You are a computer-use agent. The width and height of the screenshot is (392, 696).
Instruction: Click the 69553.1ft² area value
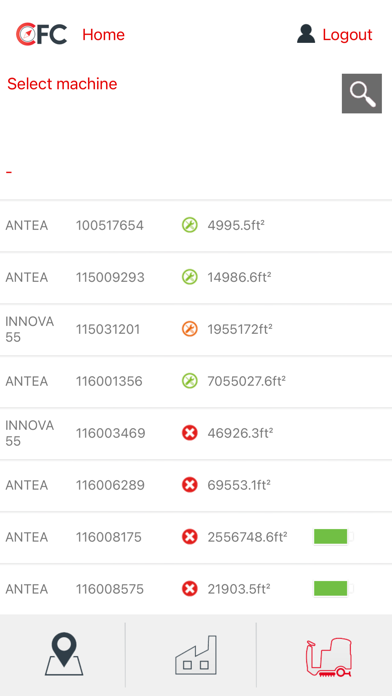[239, 485]
